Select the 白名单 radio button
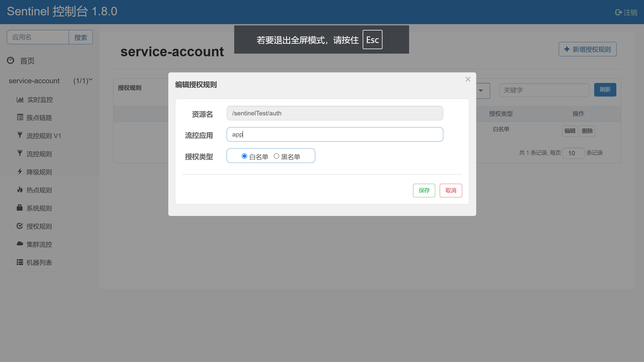The height and width of the screenshot is (362, 644). point(244,156)
